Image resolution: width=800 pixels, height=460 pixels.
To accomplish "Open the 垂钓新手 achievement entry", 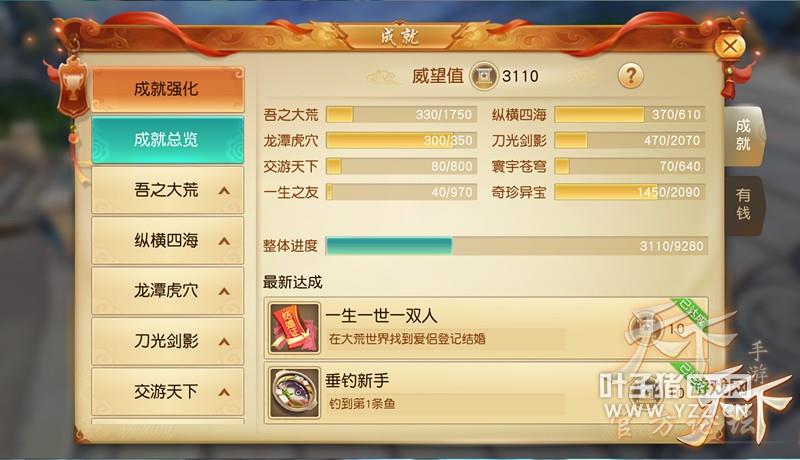I will (x=486, y=393).
